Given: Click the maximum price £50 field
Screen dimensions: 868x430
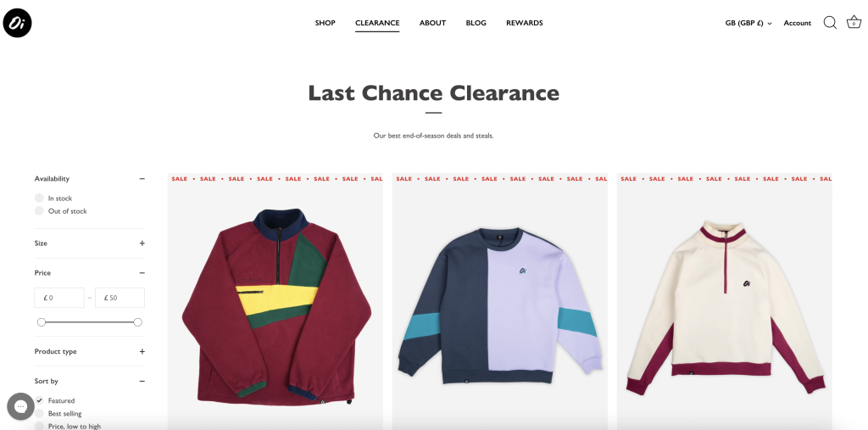Looking at the screenshot, I should (x=120, y=298).
